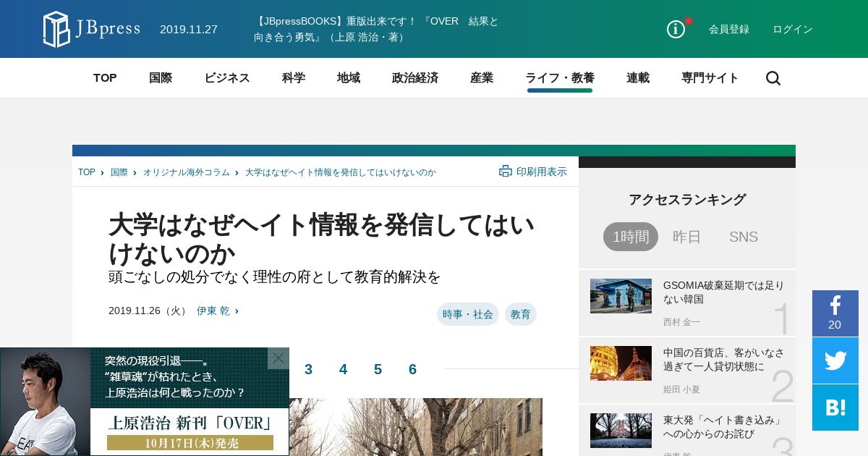This screenshot has height=456, width=868.
Task: Open the 産業 menu section
Action: pyautogui.click(x=482, y=78)
